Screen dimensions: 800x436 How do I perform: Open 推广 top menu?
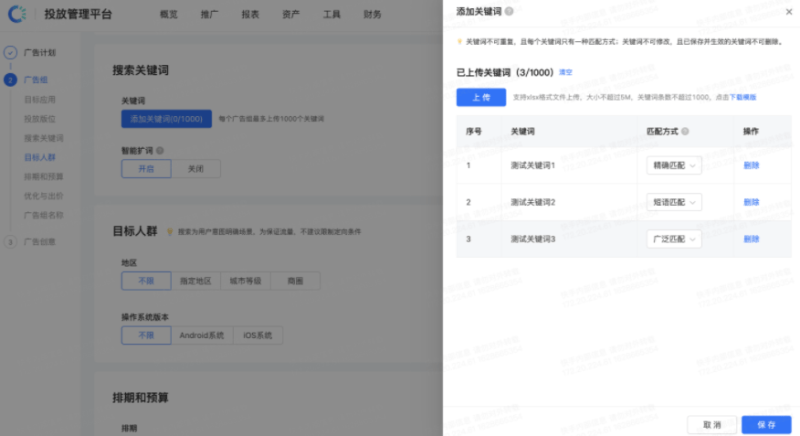209,14
